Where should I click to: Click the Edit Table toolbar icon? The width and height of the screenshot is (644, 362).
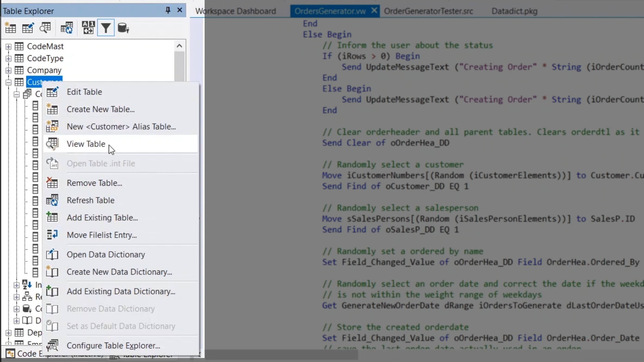point(28,28)
